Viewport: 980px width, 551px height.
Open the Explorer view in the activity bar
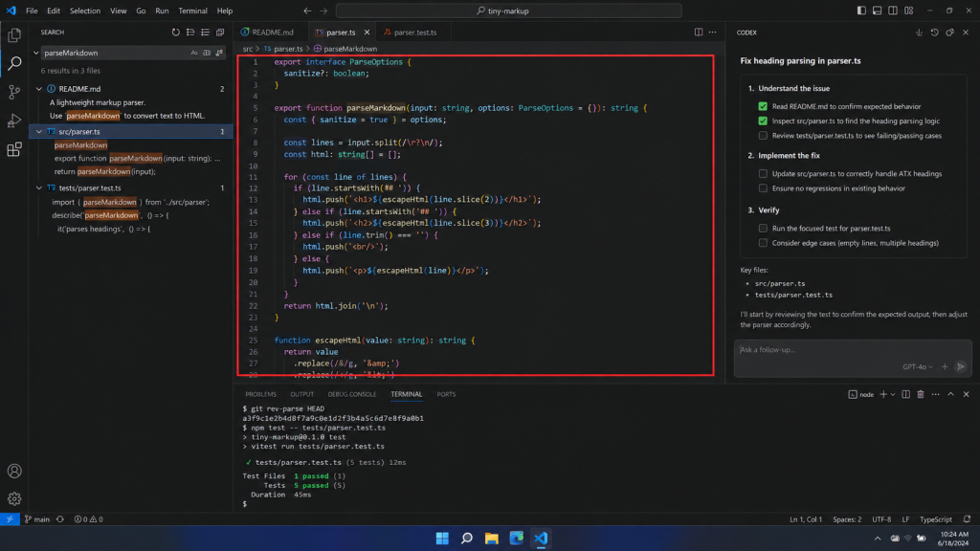(x=14, y=35)
